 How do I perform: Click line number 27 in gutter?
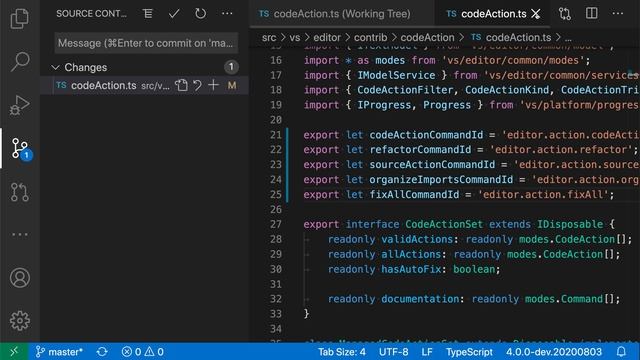276,224
